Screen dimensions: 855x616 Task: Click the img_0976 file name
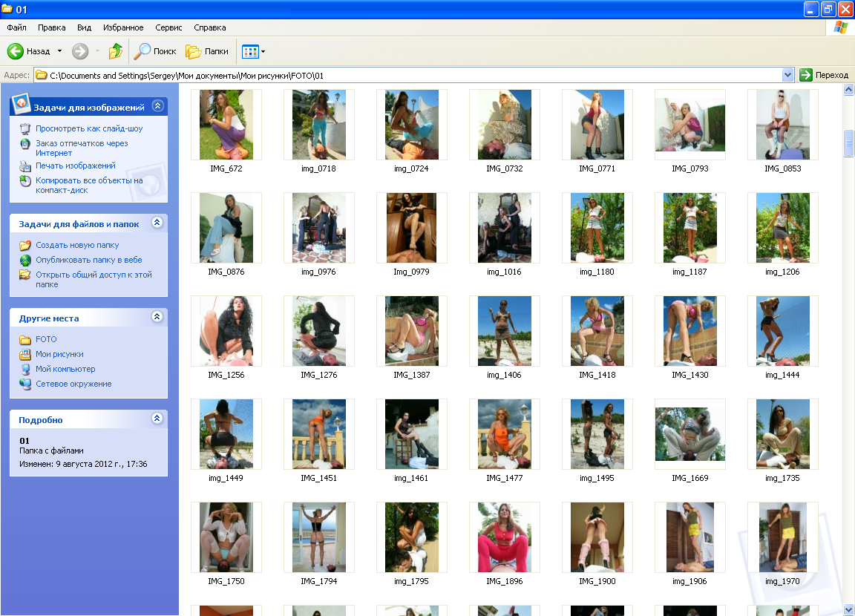pyautogui.click(x=318, y=272)
